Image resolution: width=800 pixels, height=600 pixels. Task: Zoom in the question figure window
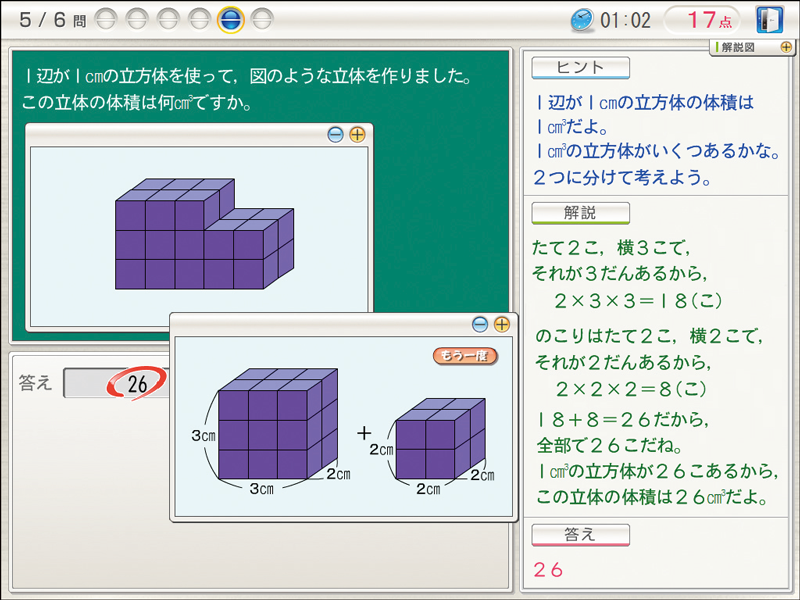357,134
